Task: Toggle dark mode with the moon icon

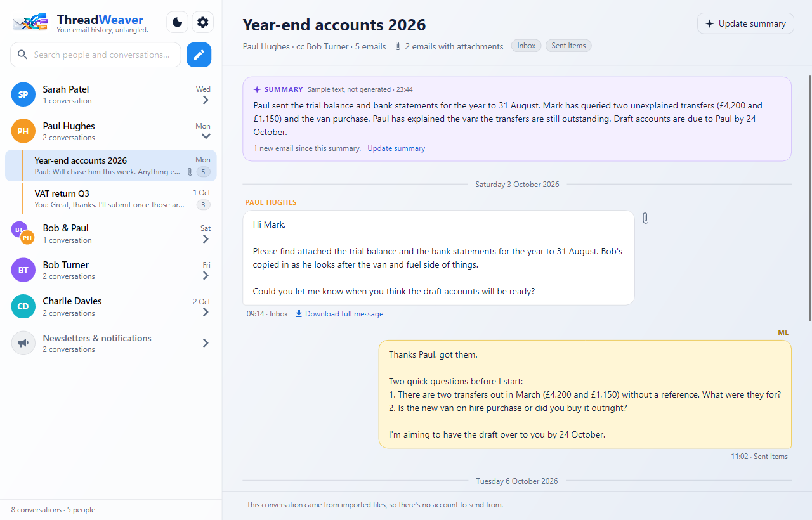Action: tap(178, 23)
